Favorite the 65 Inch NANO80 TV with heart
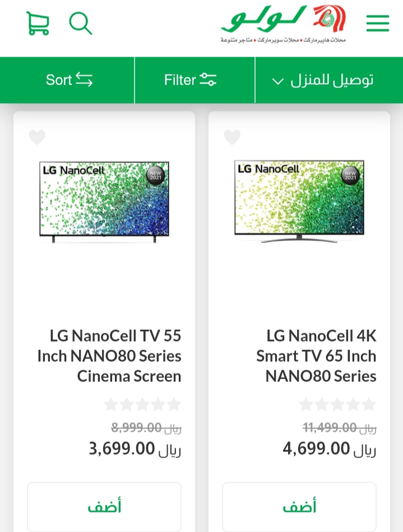Screen dimensions: 403x532 pyautogui.click(x=232, y=137)
